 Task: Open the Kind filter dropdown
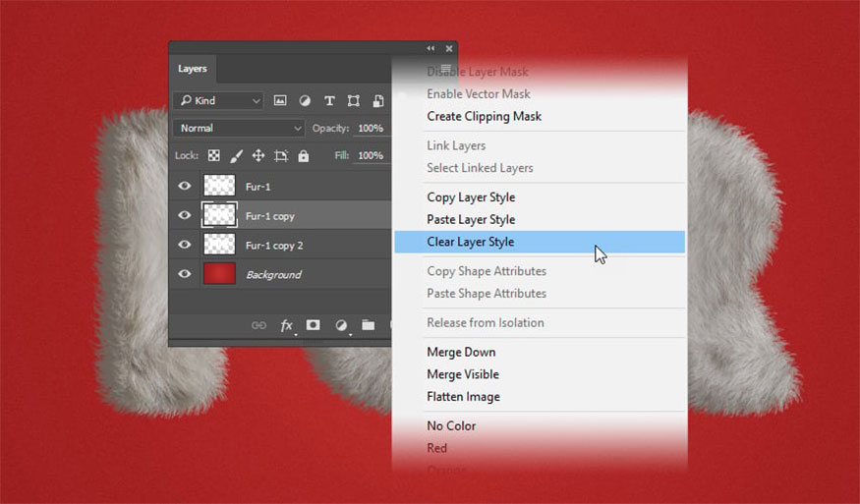coord(218,100)
